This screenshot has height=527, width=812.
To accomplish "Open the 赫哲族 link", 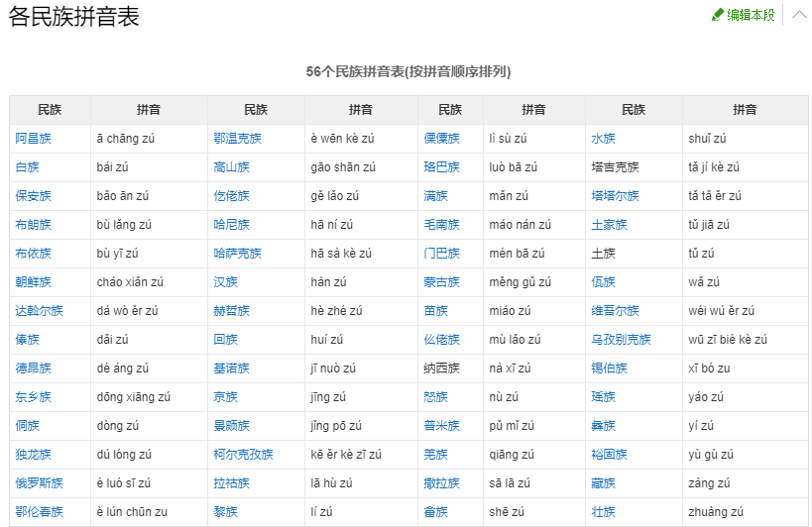I will [x=231, y=311].
